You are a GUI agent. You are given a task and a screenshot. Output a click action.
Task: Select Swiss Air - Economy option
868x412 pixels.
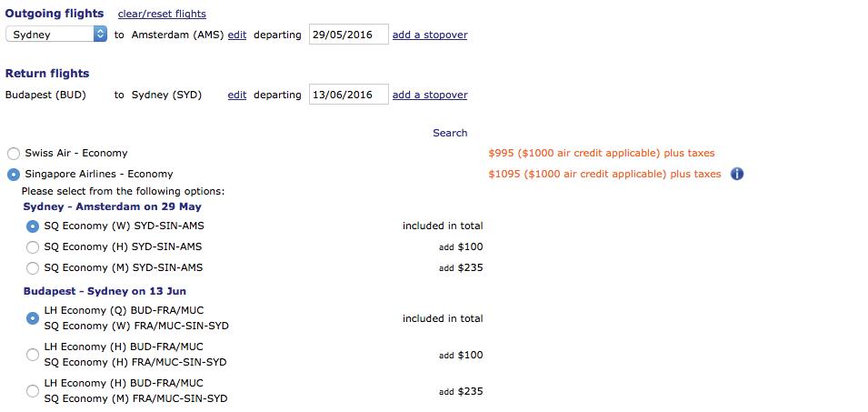(x=14, y=154)
